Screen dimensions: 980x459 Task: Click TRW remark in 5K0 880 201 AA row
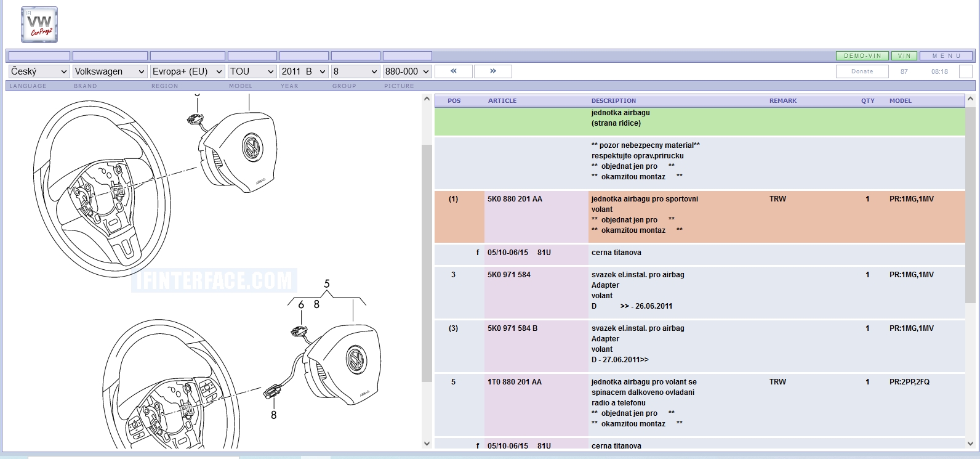click(777, 199)
